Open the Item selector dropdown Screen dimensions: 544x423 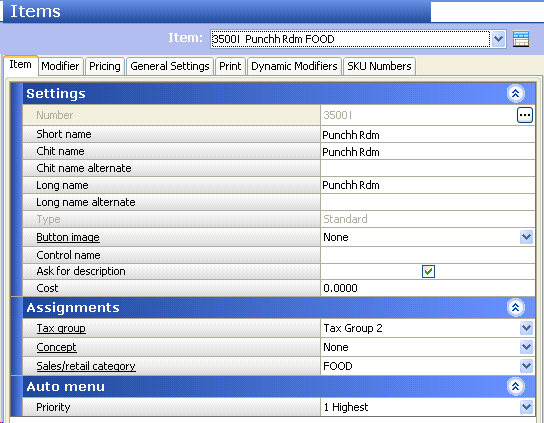[498, 39]
